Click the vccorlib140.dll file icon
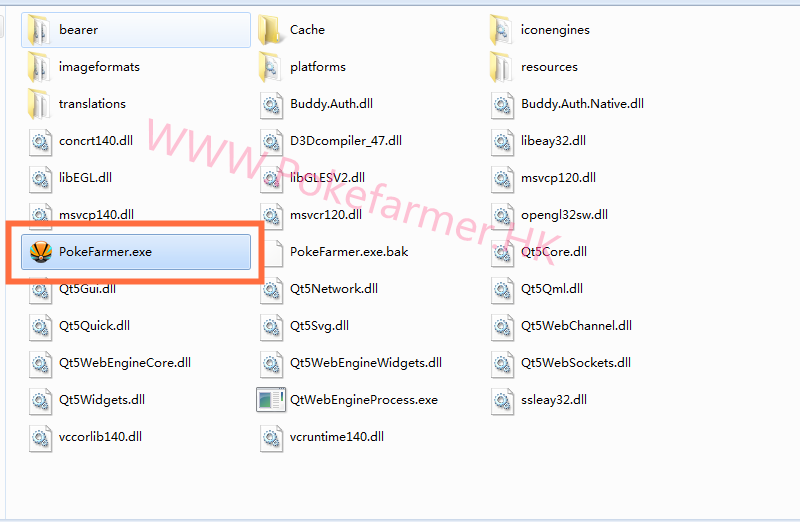Screen dimensions: 800x522 tap(40, 437)
